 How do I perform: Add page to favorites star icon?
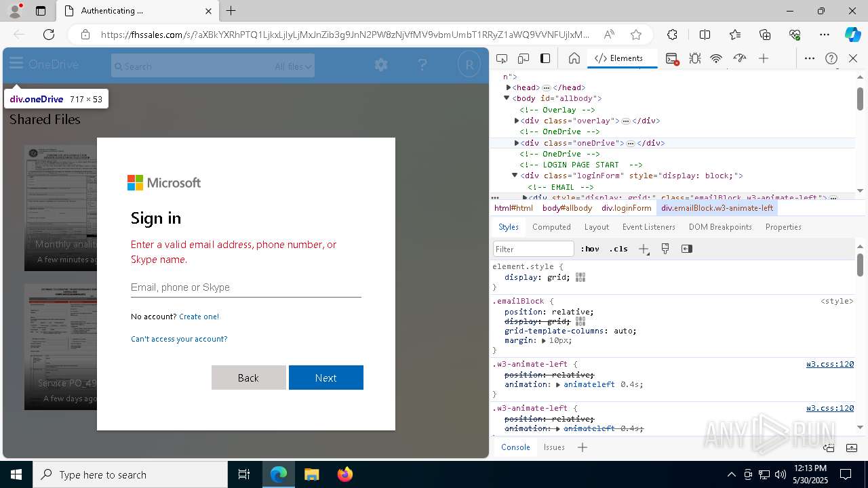[635, 35]
